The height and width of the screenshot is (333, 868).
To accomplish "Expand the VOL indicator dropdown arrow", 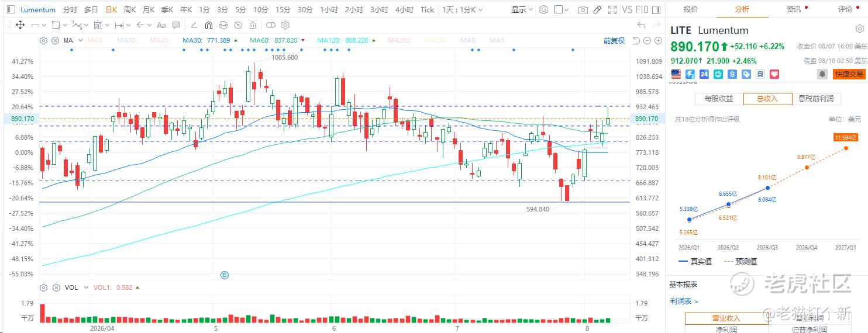I will (x=86, y=287).
